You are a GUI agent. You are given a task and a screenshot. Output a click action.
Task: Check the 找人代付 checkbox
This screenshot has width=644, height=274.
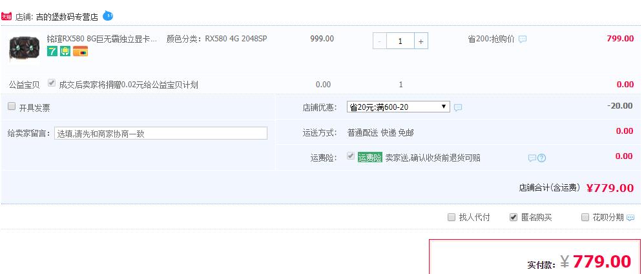click(x=452, y=217)
